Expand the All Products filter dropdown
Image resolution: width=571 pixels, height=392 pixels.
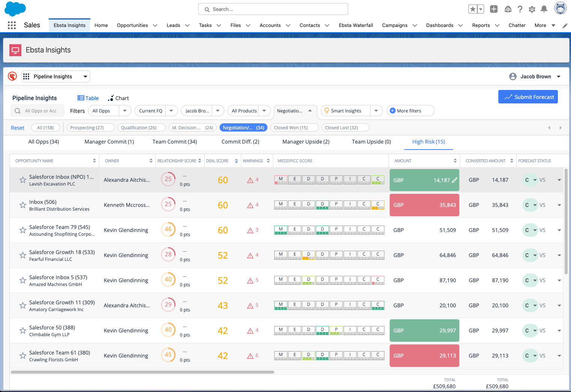264,111
